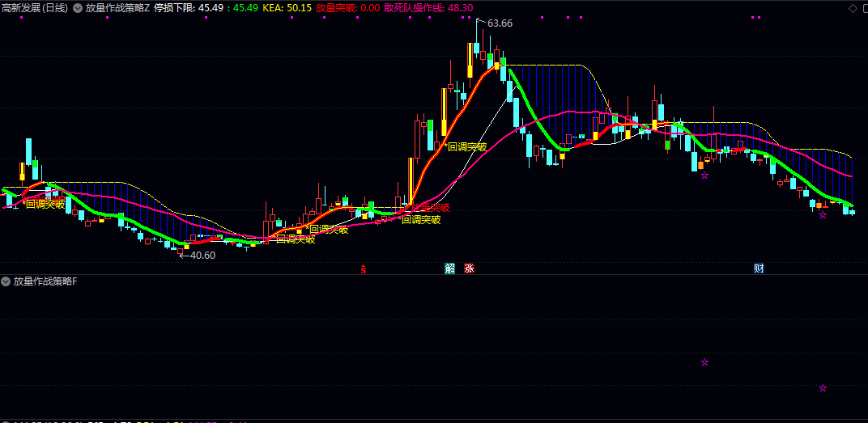Viewport: 868px width, 423px height.
Task: Click the 放量作战策略Z indicator name
Action: pyautogui.click(x=117, y=8)
